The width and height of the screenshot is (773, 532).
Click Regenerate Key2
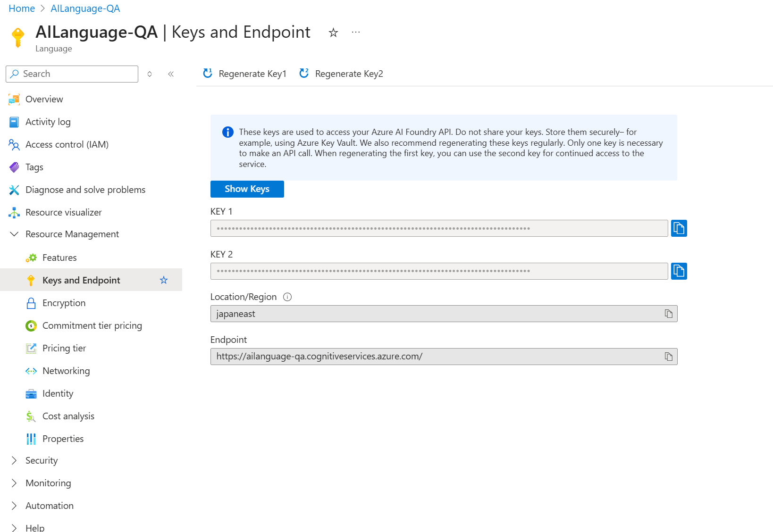(341, 74)
